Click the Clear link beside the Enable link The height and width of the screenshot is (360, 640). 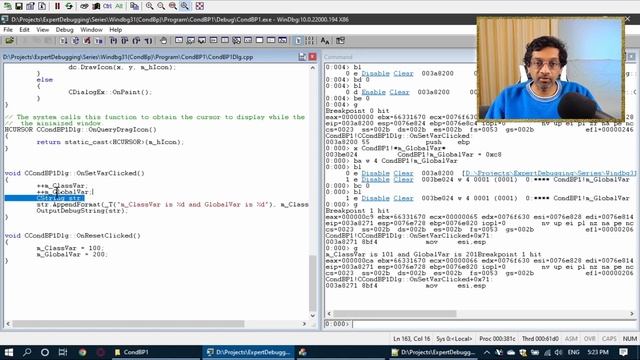point(399,92)
